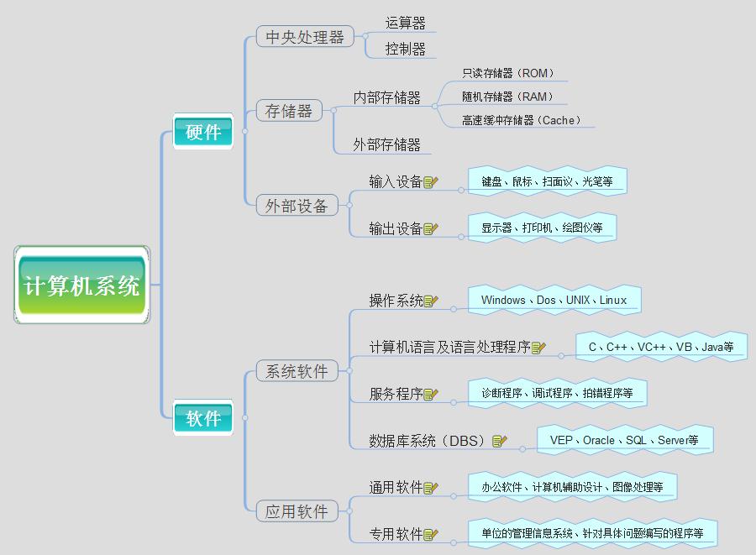This screenshot has height=555, width=756.
Task: Open the note icon beside 输出设备
Action: (431, 229)
